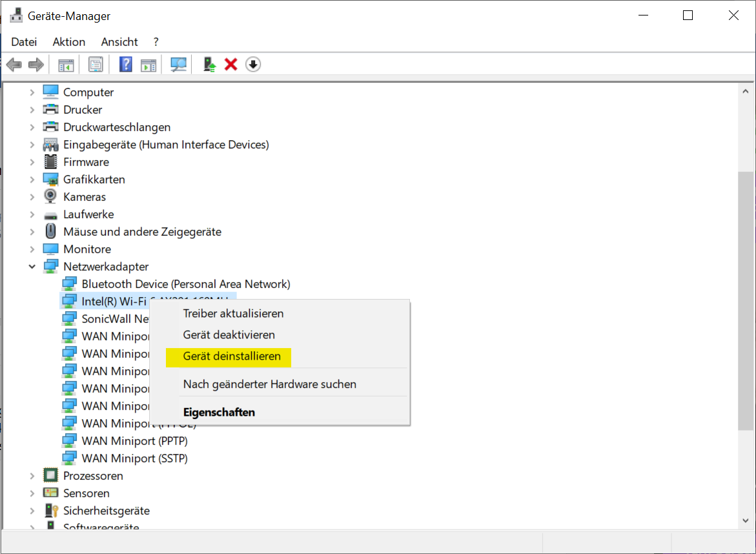Select WAN Miniport (PPTP)
The width and height of the screenshot is (756, 554).
134,441
